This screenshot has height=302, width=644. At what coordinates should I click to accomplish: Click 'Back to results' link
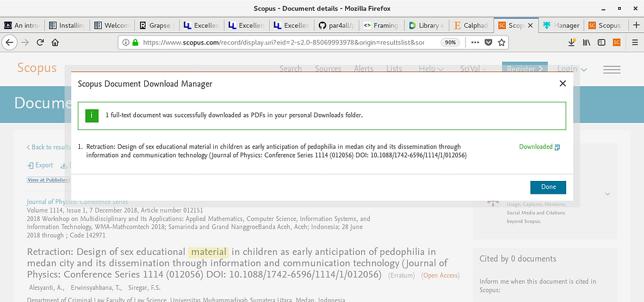[48, 147]
